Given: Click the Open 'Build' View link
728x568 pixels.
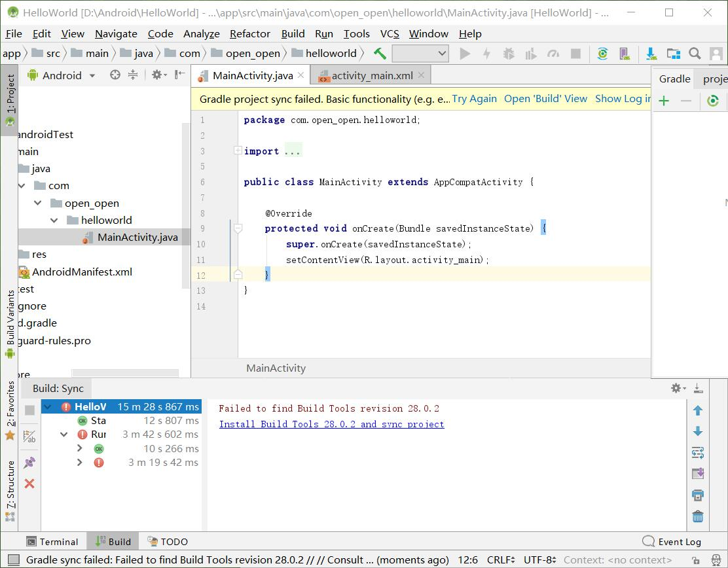Looking at the screenshot, I should pos(545,99).
